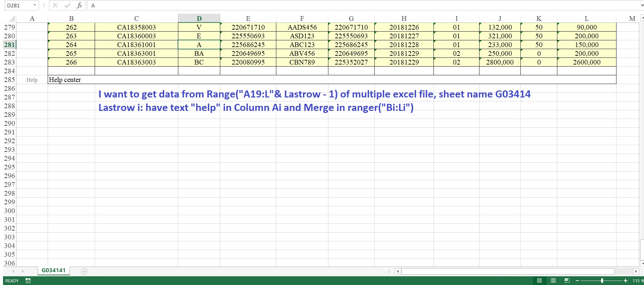Screen dimensions: 644x285
Task: Click the 115% zoom level
Action: pyautogui.click(x=638, y=281)
